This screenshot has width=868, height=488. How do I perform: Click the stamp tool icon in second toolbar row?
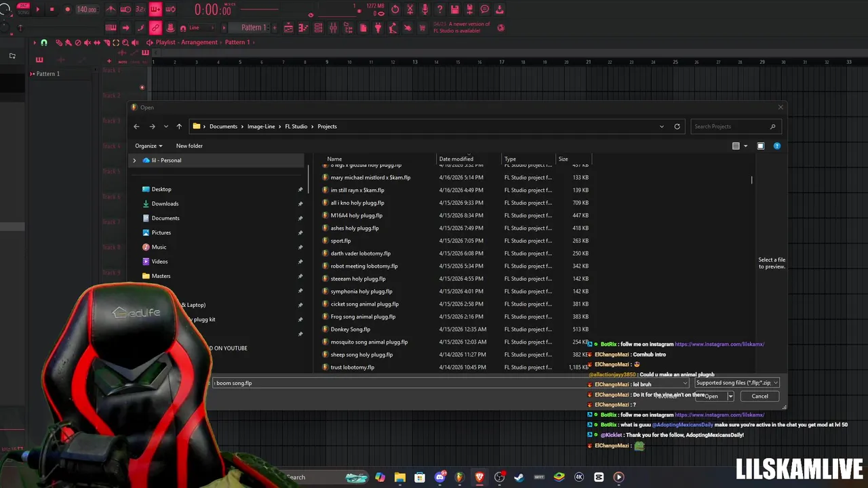click(x=171, y=28)
